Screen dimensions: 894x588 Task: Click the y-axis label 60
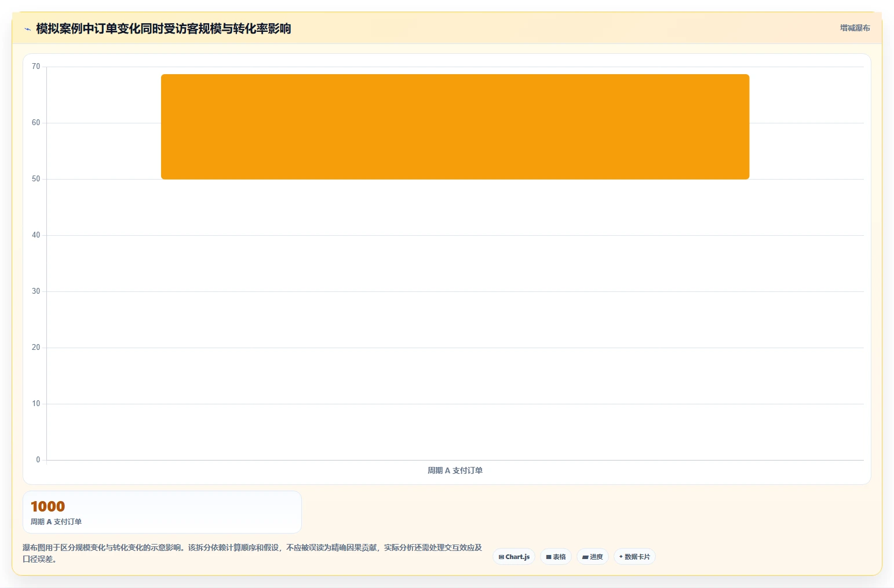click(36, 123)
